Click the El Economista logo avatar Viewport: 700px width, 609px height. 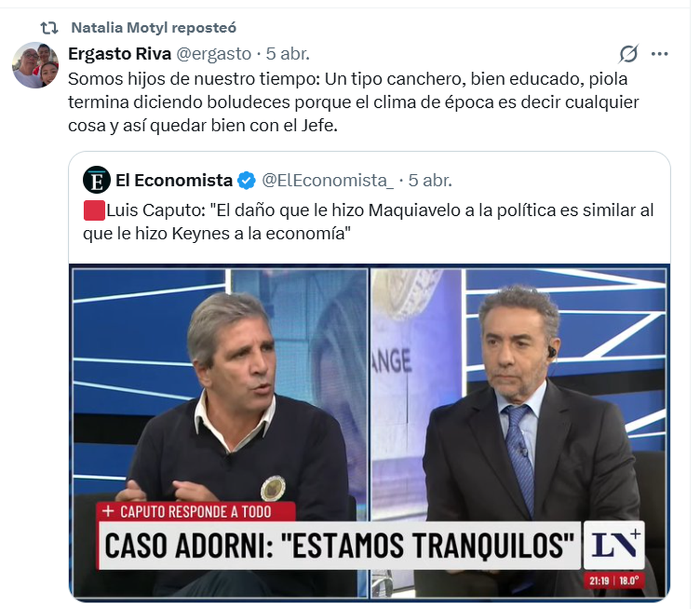(x=96, y=180)
